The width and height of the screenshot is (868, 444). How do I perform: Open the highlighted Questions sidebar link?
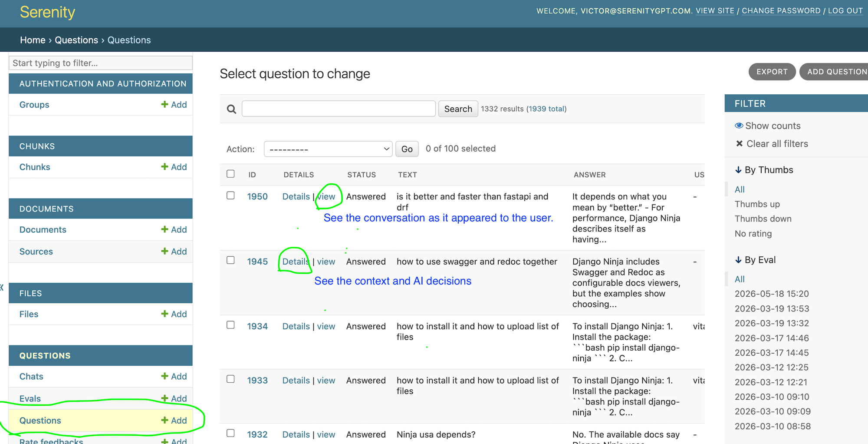click(40, 421)
